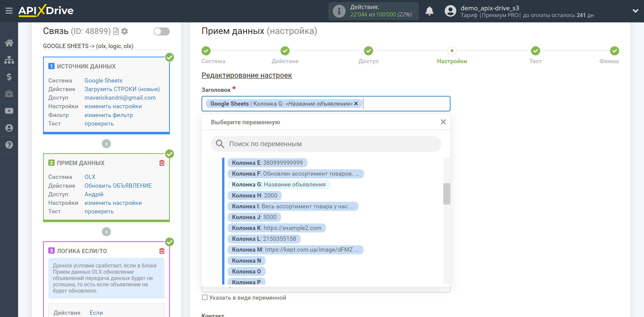The height and width of the screenshot is (317, 644).
Task: Go to Действие step
Action: click(285, 51)
